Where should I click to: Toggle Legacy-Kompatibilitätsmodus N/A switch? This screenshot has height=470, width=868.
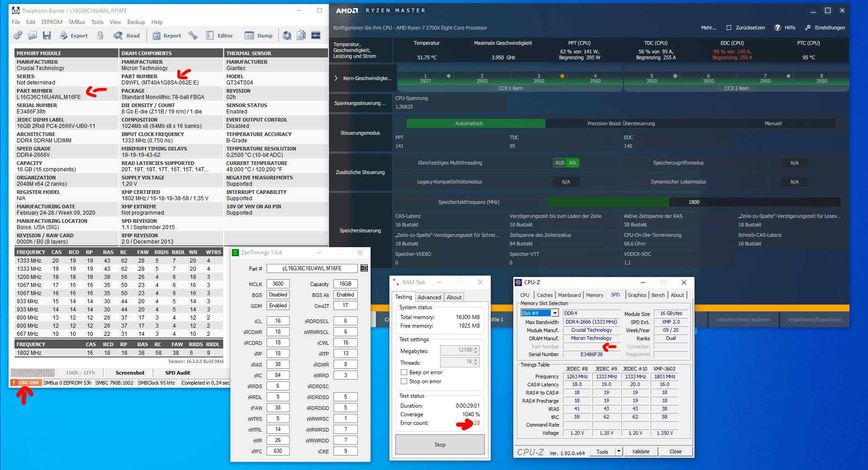566,182
